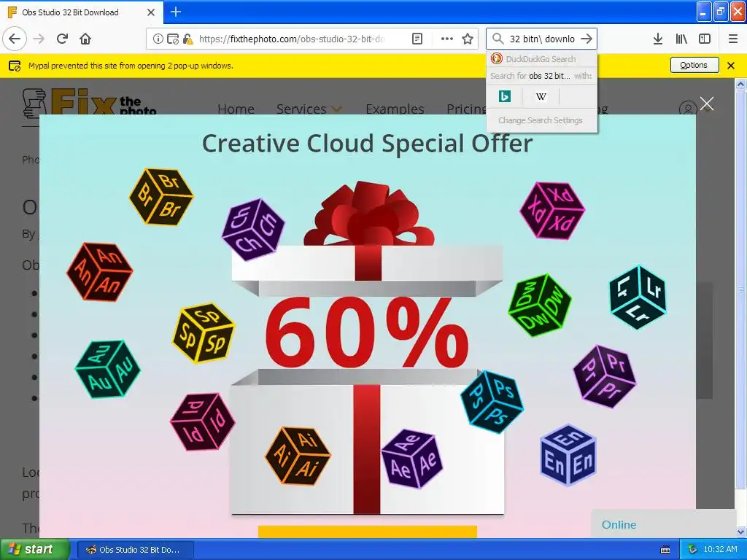Image resolution: width=747 pixels, height=560 pixels.
Task: Click the Spark Sp cube
Action: (204, 332)
